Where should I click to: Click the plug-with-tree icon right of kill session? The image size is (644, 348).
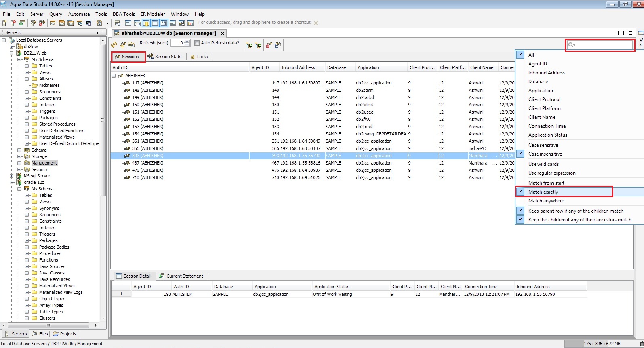pyautogui.click(x=278, y=44)
